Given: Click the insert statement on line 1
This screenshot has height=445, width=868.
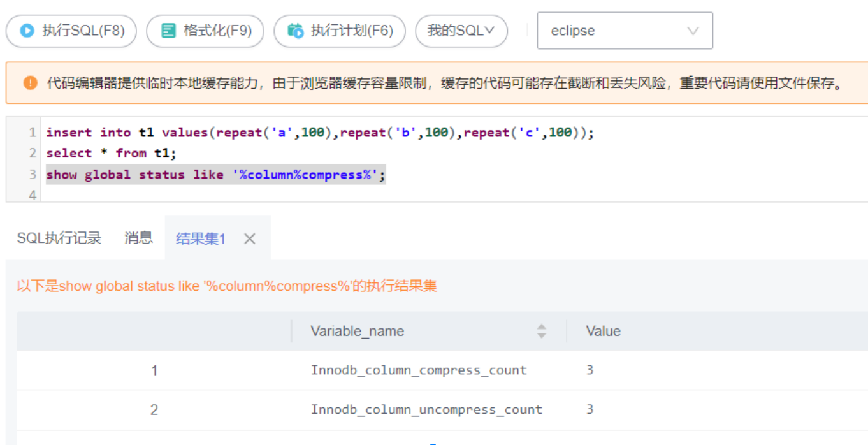Looking at the screenshot, I should click(x=319, y=133).
